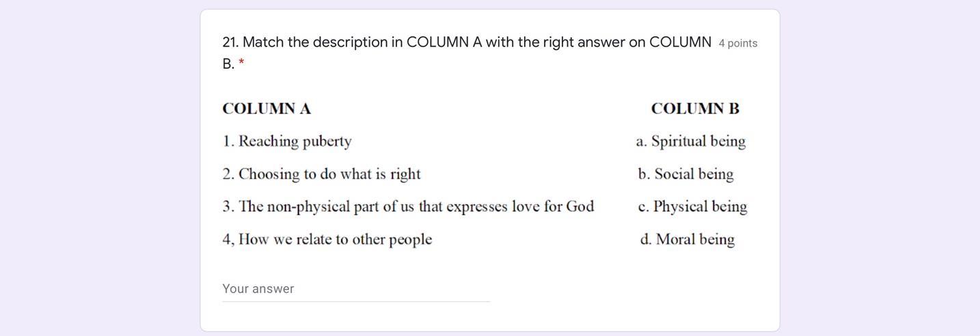Viewport: 980px width, 336px height.
Task: Click the "B." on the title's second line
Action: tap(228, 64)
